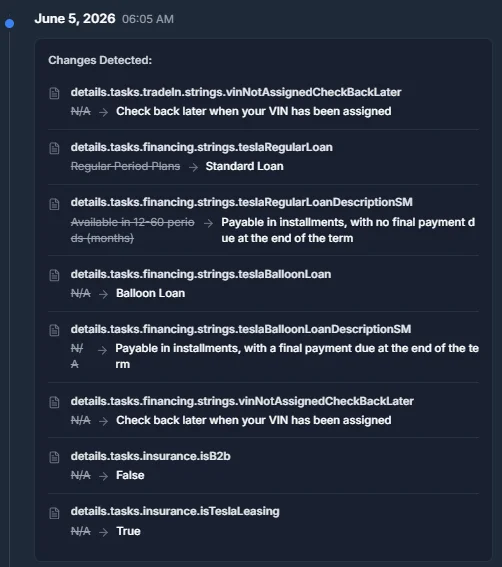This screenshot has height=567, width=502.
Task: Click arrow between N/A and Balloon Loan
Action: (103, 294)
